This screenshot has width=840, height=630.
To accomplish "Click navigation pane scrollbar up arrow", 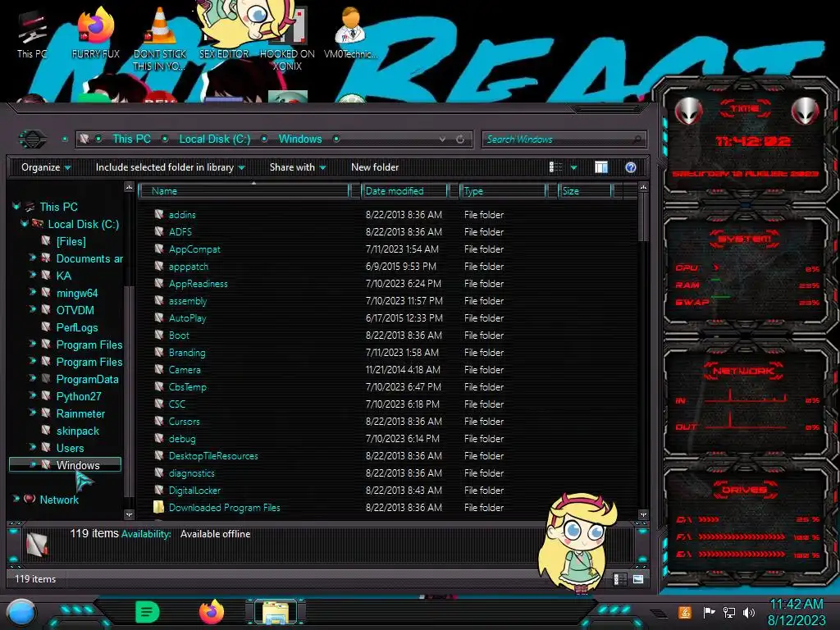I will tap(129, 187).
